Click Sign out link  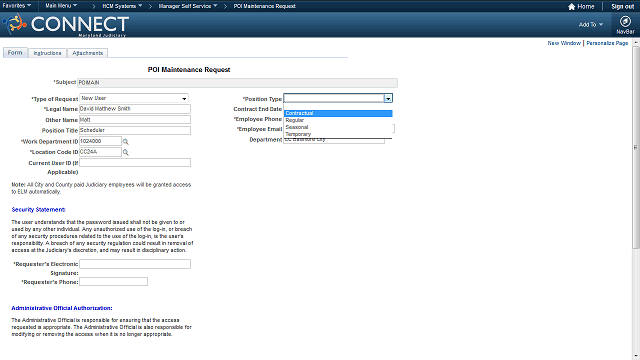tap(622, 6)
